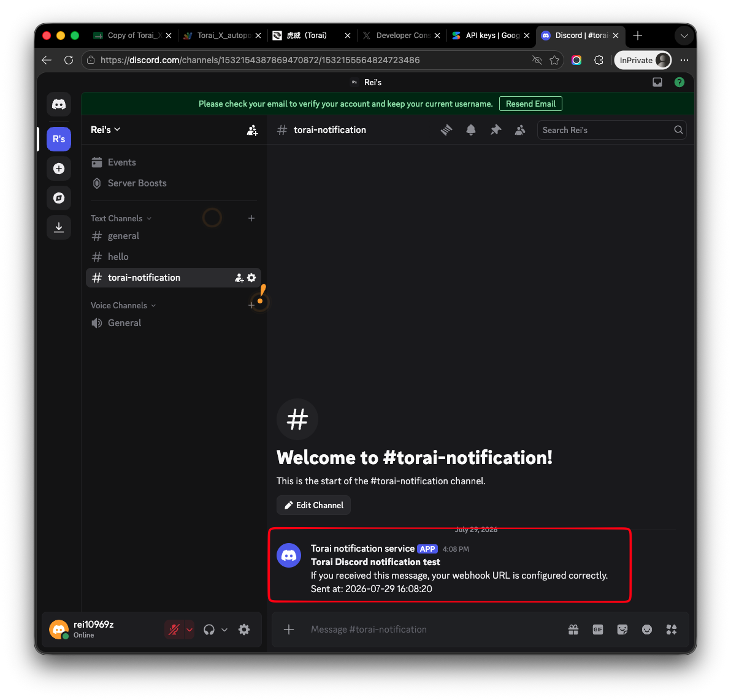Image resolution: width=731 pixels, height=700 pixels.
Task: Edit torai-notification channel gear icon
Action: 252,278
